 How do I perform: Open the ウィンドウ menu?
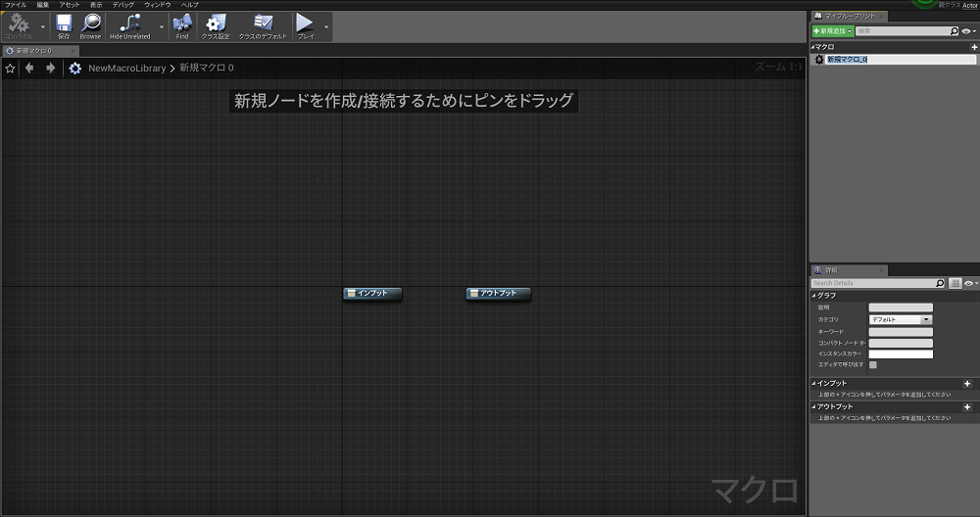[x=158, y=4]
